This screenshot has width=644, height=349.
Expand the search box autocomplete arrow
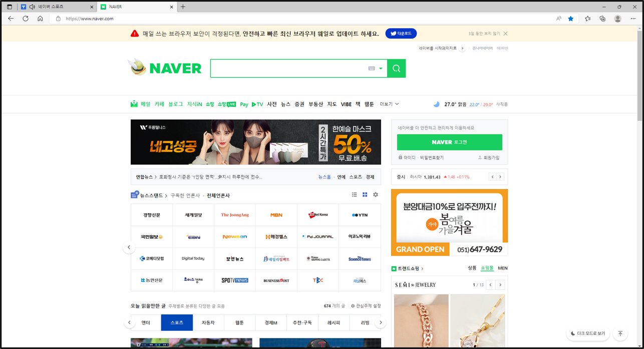pyautogui.click(x=381, y=69)
